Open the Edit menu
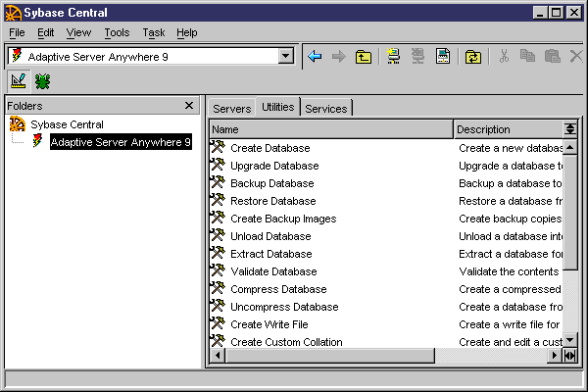 point(45,32)
